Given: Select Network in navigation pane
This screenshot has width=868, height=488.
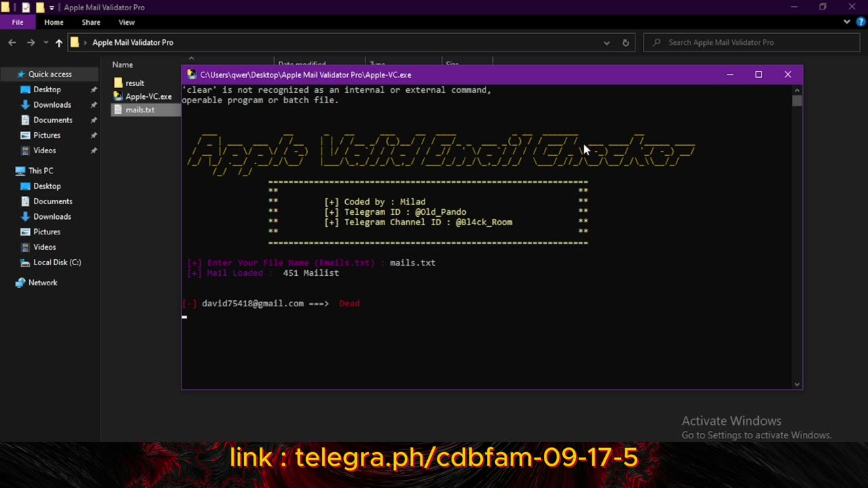Looking at the screenshot, I should coord(43,283).
